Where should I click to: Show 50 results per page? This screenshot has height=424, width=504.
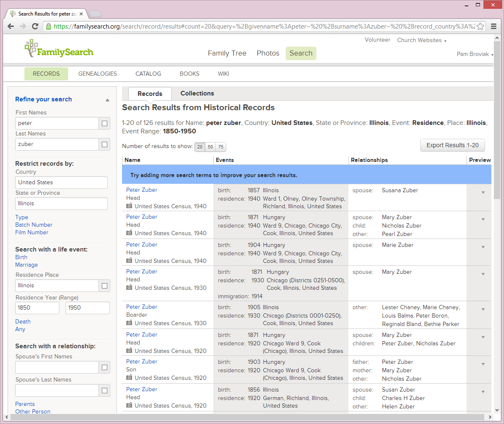tap(210, 147)
